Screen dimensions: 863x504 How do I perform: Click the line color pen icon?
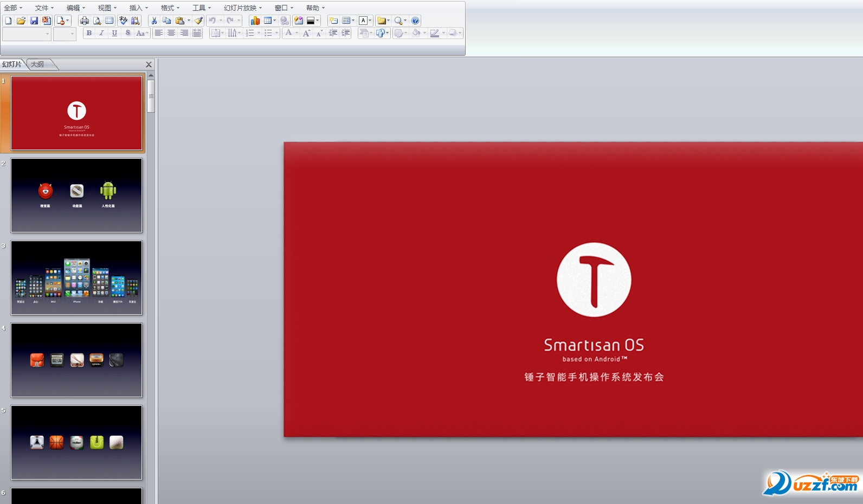(434, 33)
